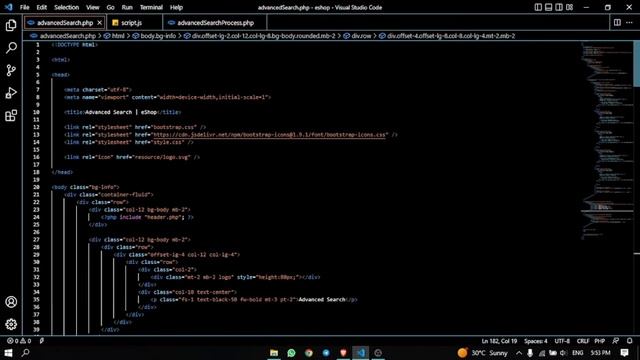640x360 pixels.
Task: Change indentation via Spaces: 4
Action: (536, 341)
